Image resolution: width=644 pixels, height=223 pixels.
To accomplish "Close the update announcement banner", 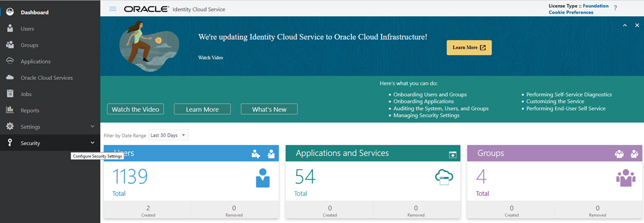I will [637, 25].
